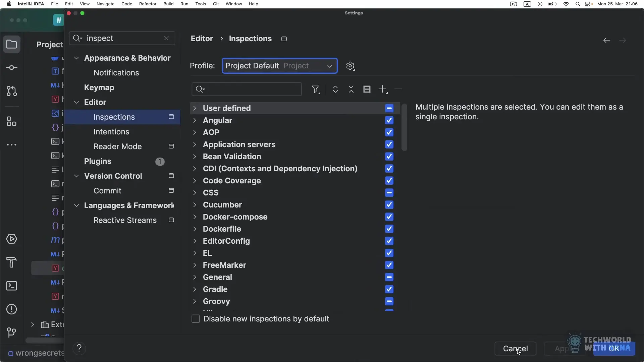Expand the Groovy inspections group

(x=195, y=301)
